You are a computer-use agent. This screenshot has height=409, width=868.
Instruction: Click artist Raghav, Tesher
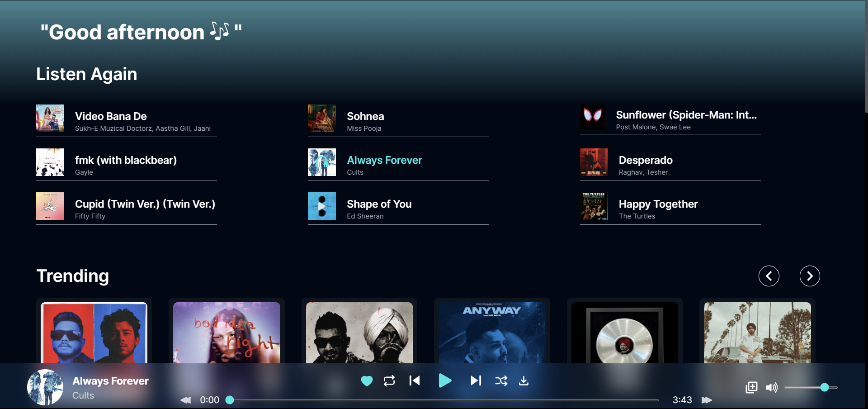643,172
